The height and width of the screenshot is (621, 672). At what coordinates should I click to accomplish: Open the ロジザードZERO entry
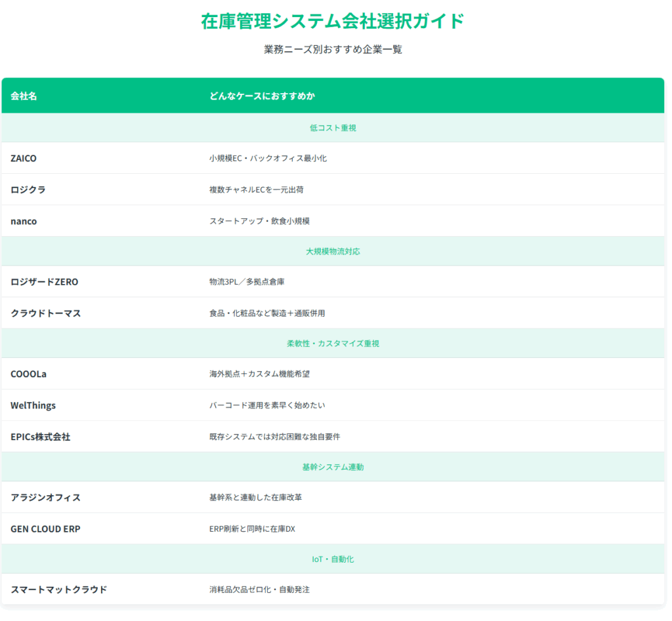pos(44,282)
